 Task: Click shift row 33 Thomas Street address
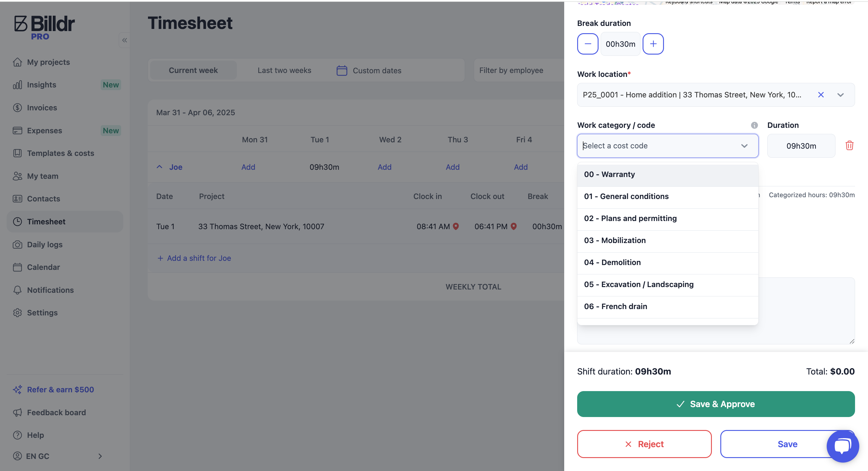click(261, 226)
